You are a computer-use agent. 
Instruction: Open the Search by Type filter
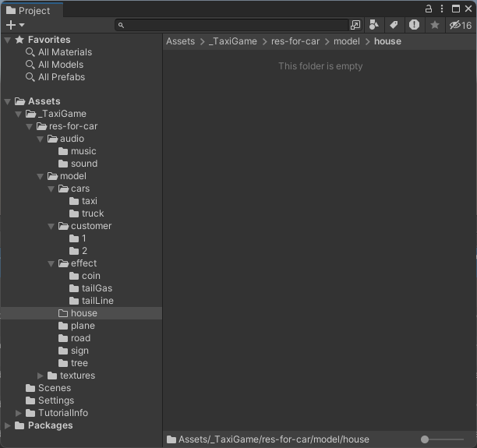373,25
